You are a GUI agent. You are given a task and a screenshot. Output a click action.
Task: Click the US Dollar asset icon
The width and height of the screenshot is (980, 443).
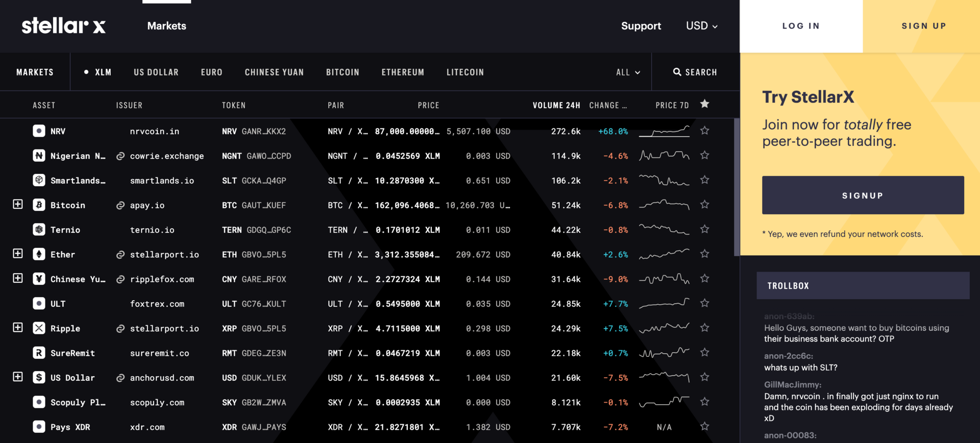[x=39, y=378]
